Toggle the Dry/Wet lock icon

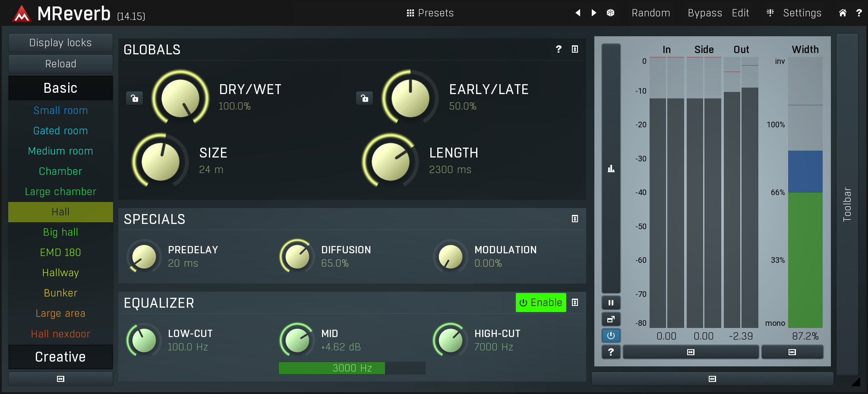(135, 98)
